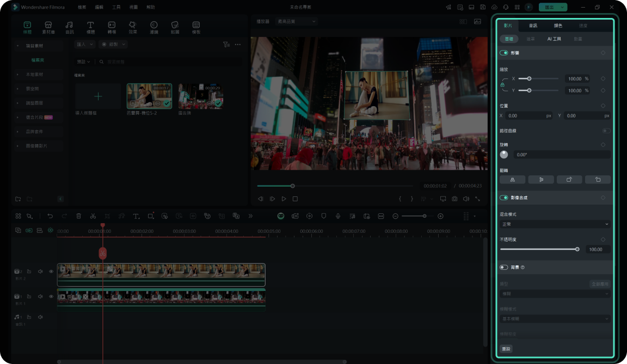Open the 預設 sort dropdown
627x364 pixels.
(x=83, y=62)
